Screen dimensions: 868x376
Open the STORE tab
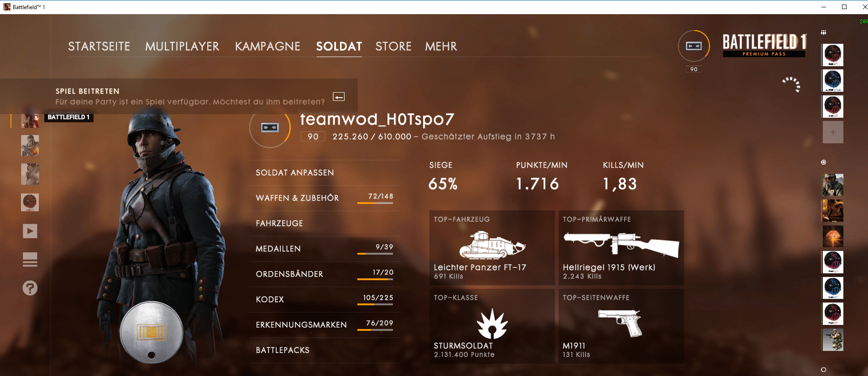tap(393, 47)
